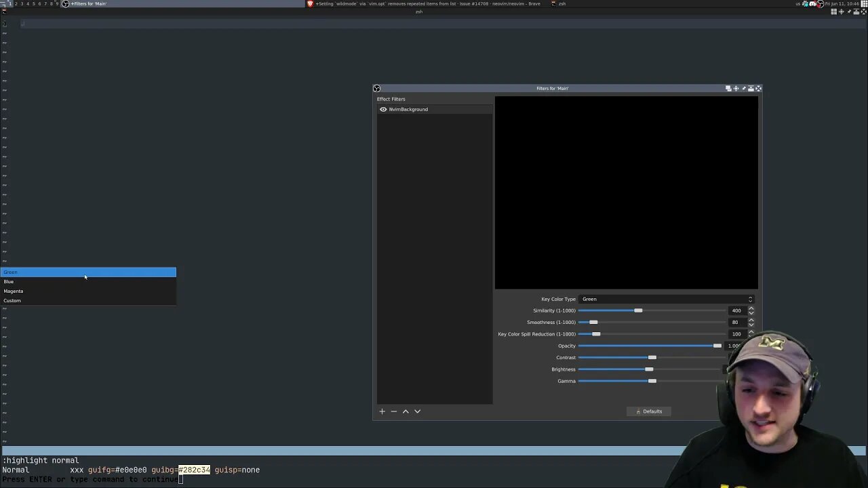The height and width of the screenshot is (488, 868).
Task: Click the Brightness slider handle
Action: click(x=649, y=369)
